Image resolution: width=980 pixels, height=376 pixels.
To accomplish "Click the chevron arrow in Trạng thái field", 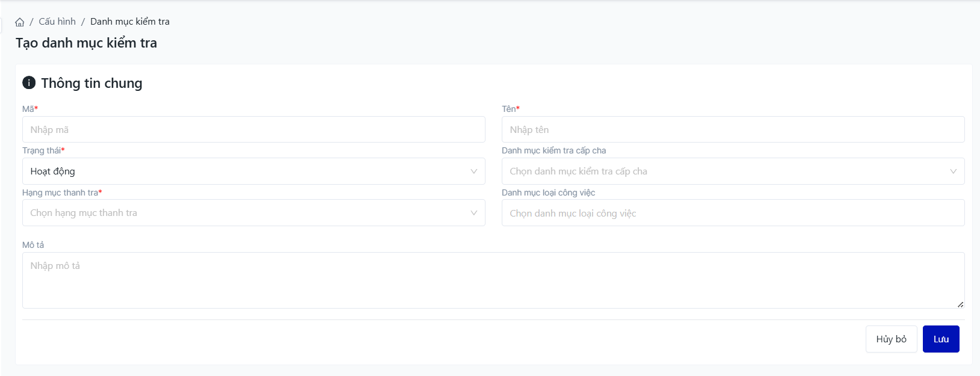I will coord(473,171).
